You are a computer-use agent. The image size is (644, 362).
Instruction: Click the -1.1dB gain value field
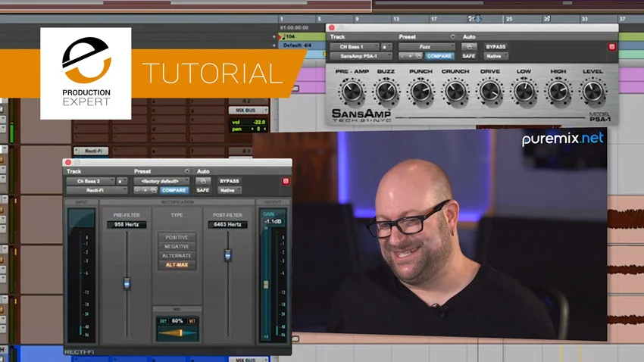tap(273, 222)
